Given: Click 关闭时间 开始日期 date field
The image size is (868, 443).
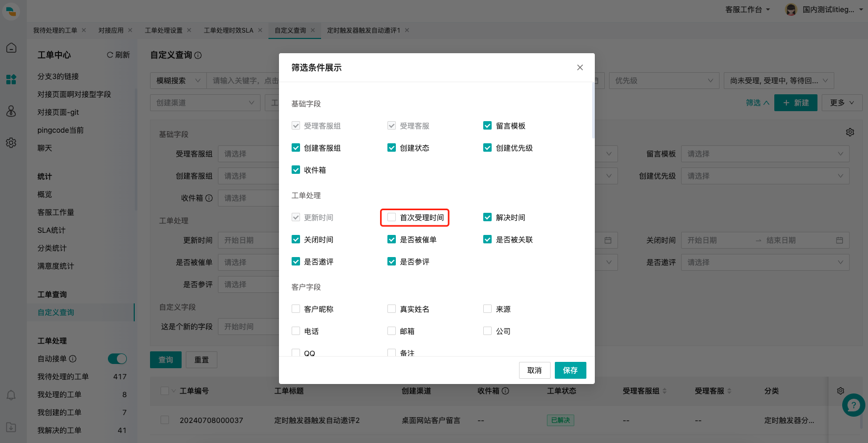Looking at the screenshot, I should (719, 240).
